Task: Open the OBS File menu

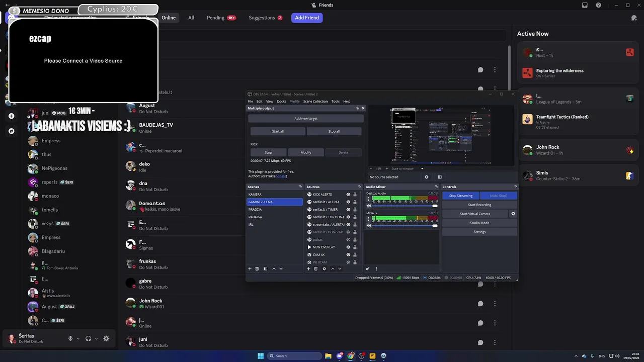Action: (250, 102)
